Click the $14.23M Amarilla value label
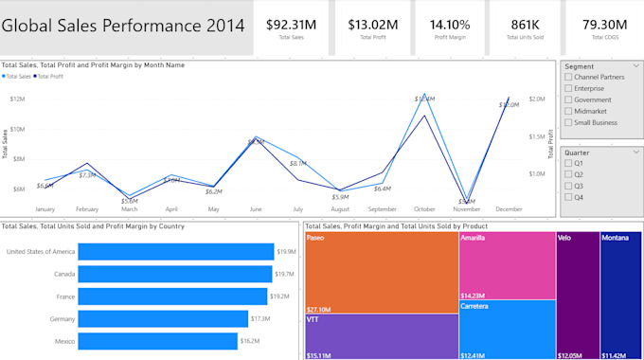This screenshot has width=644, height=360. [473, 296]
